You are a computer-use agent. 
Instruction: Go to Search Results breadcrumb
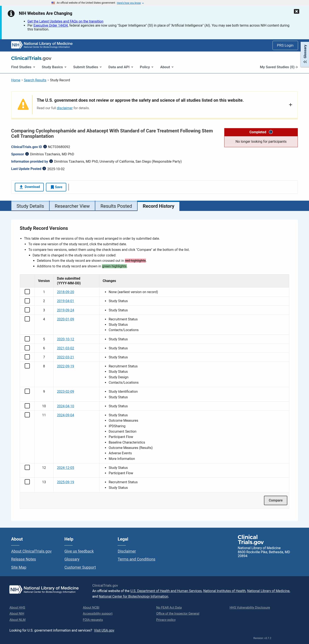[x=35, y=80]
